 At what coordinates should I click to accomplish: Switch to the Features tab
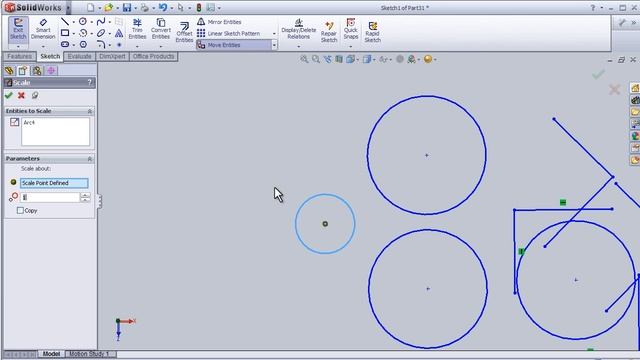click(x=19, y=56)
